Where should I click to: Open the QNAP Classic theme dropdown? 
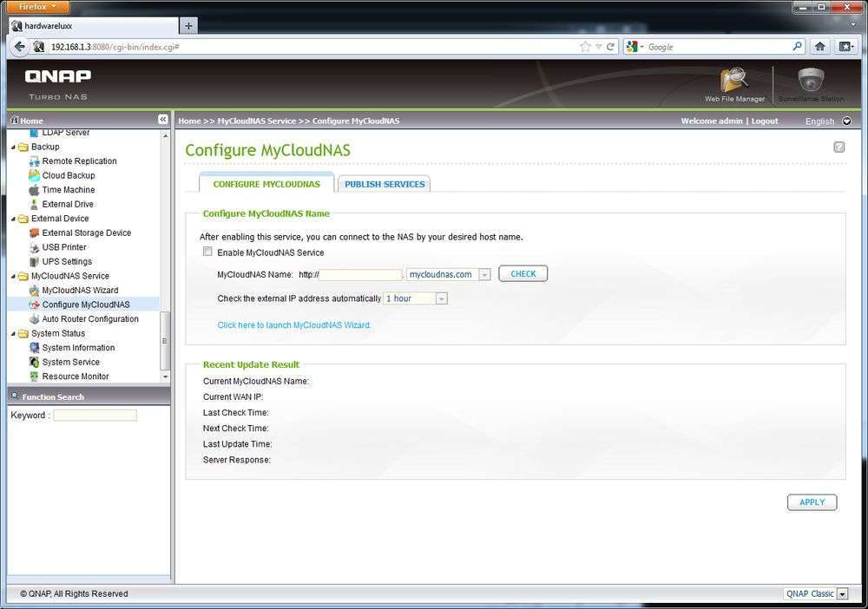(842, 594)
